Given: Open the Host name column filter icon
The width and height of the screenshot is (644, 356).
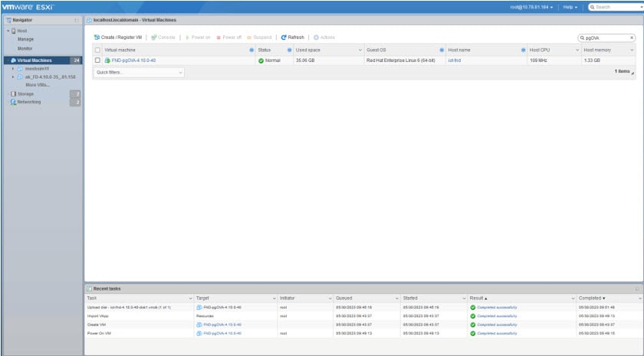Looking at the screenshot, I should pyautogui.click(x=523, y=50).
